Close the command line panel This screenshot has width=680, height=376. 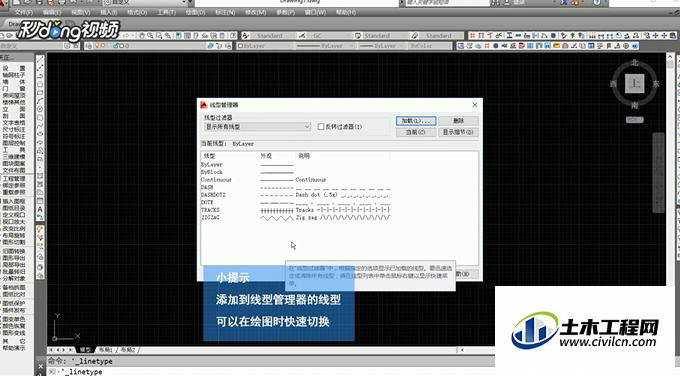[40, 367]
